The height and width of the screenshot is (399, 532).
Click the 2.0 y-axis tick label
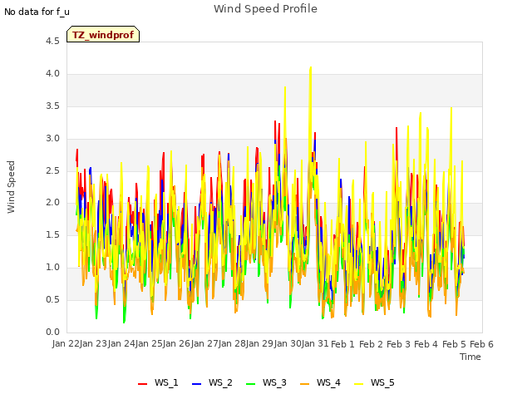(52, 203)
